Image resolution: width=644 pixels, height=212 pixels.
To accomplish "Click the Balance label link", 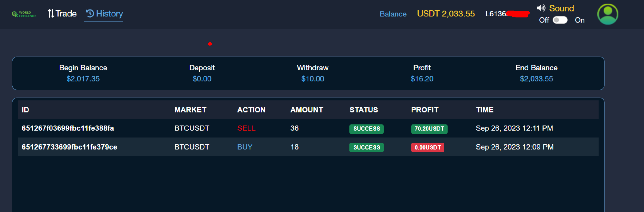I will coord(393,14).
